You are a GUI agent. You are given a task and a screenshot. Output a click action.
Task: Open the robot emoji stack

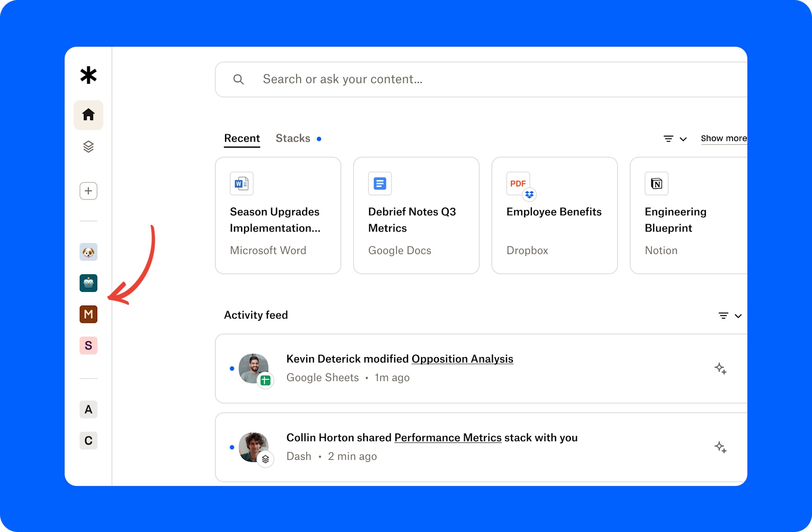pos(88,283)
